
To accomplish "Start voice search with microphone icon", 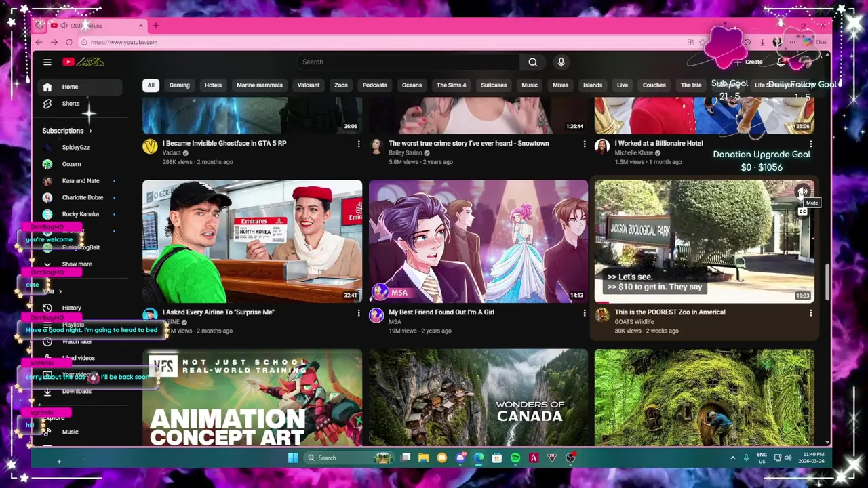I will 561,62.
